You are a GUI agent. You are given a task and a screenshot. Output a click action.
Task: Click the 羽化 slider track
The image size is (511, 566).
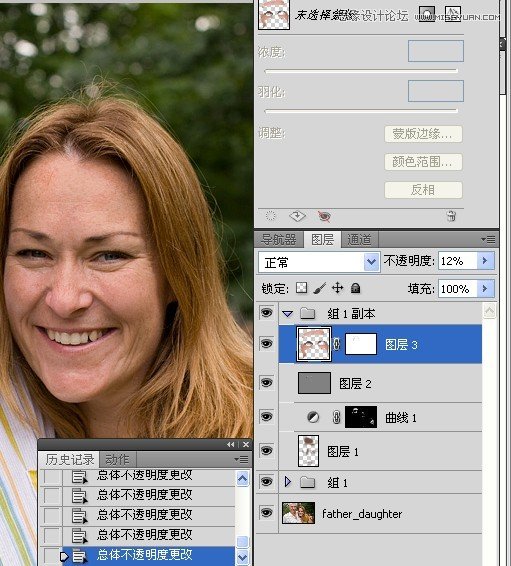361,111
